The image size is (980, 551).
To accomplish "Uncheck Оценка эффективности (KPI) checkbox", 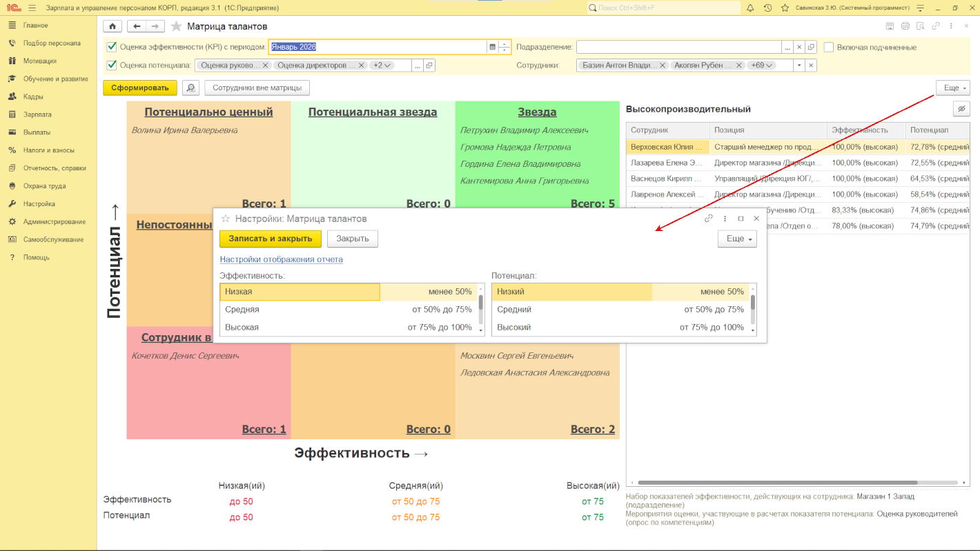I will [x=112, y=47].
